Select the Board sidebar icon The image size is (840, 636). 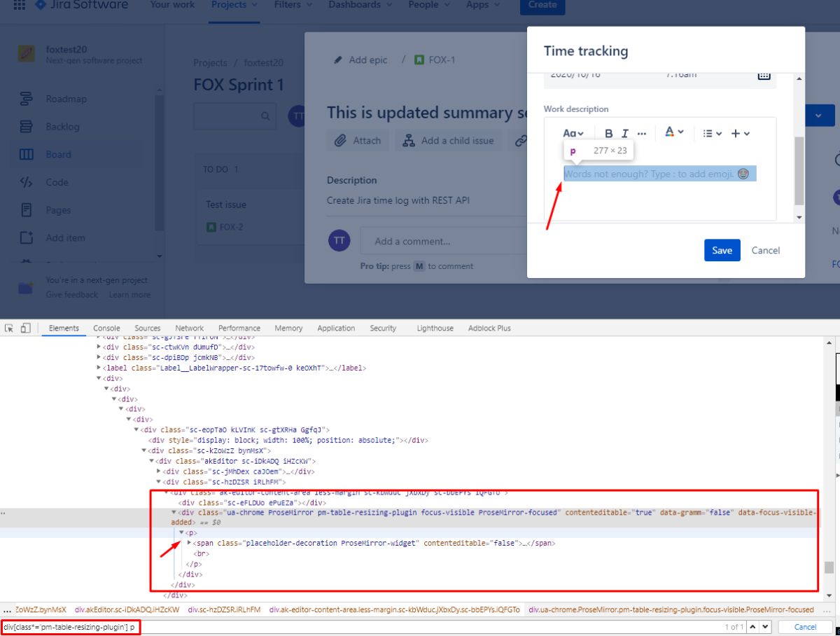(27, 154)
